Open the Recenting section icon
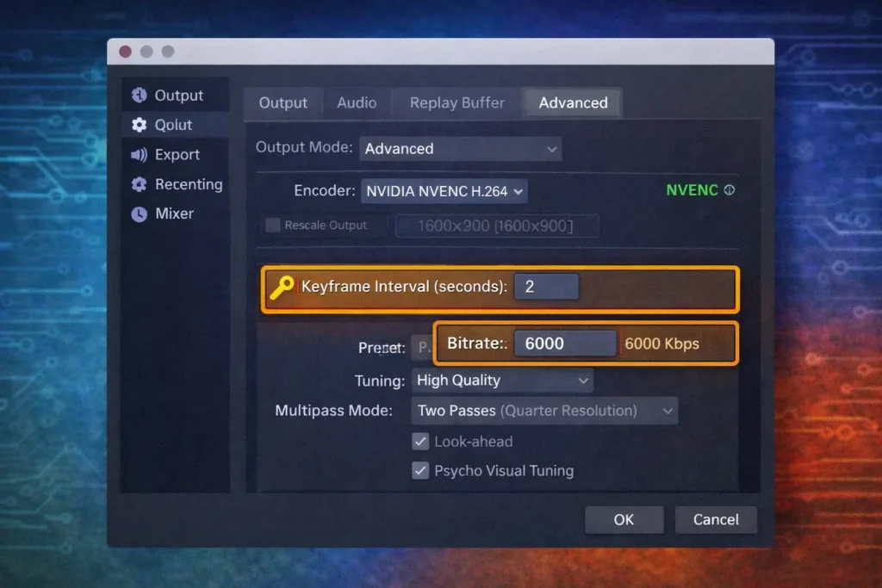The height and width of the screenshot is (588, 882). click(140, 184)
